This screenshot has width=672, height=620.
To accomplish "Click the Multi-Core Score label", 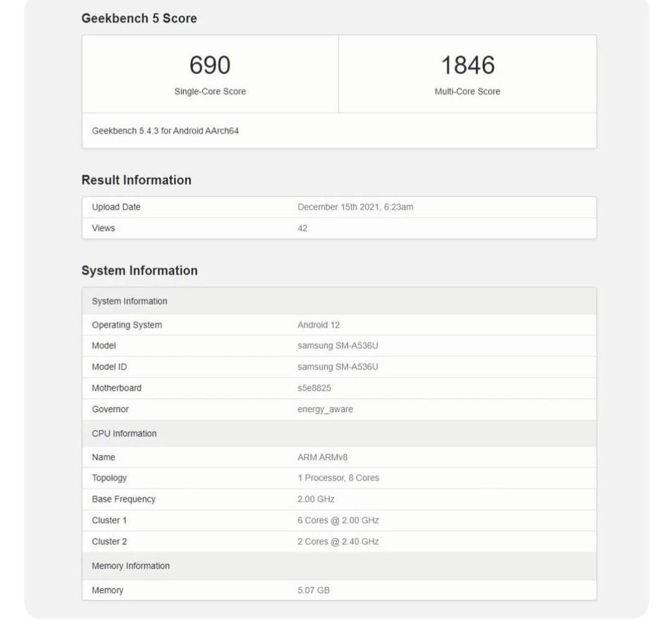I will tap(468, 91).
